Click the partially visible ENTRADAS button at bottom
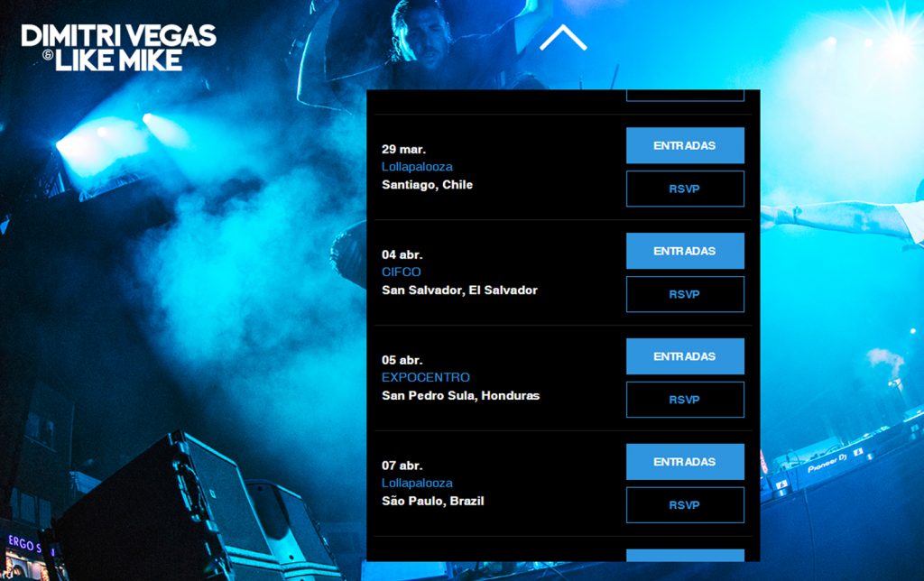 pos(685,555)
